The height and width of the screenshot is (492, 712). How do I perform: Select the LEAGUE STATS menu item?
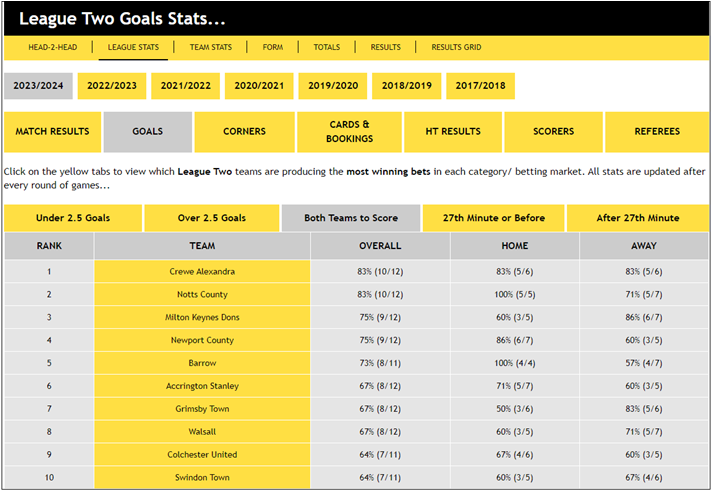[133, 47]
